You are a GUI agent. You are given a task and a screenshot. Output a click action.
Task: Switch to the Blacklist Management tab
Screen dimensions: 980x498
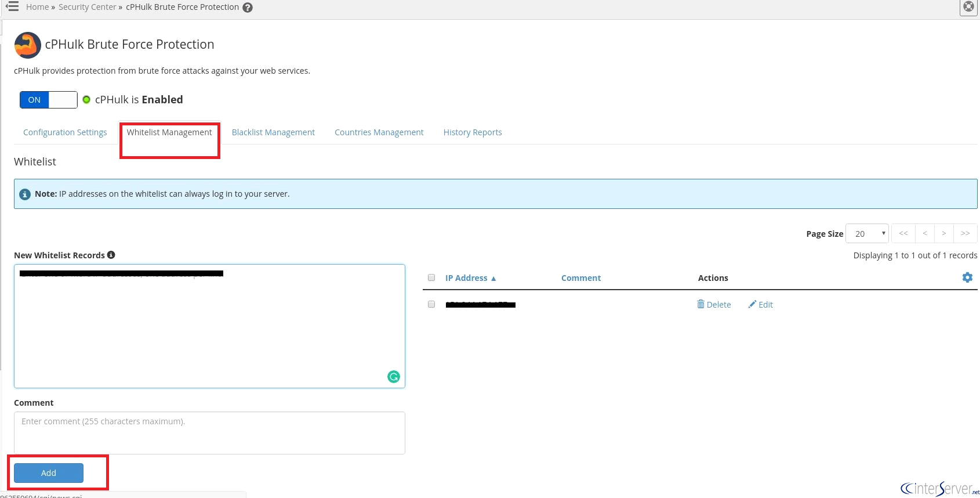coord(273,132)
